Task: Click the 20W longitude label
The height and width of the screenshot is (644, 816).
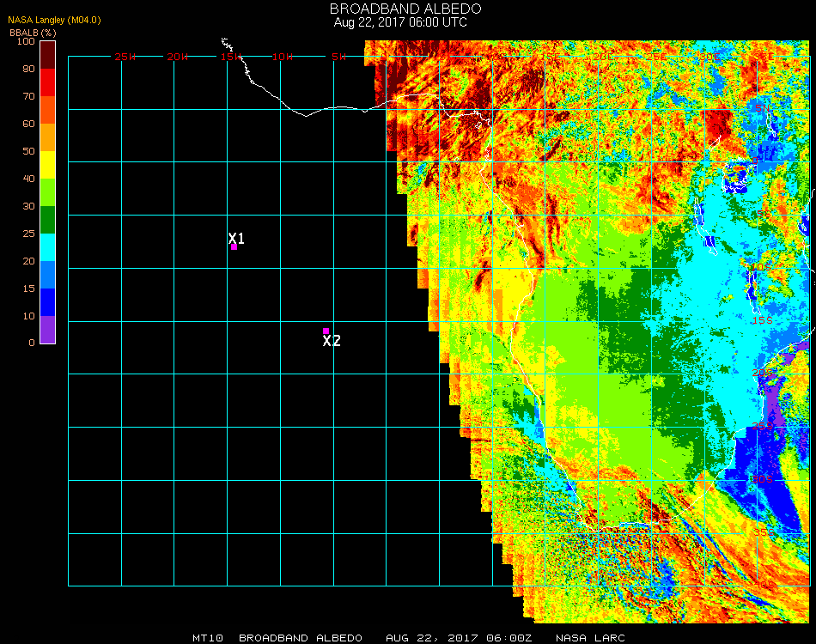Action: coord(178,57)
